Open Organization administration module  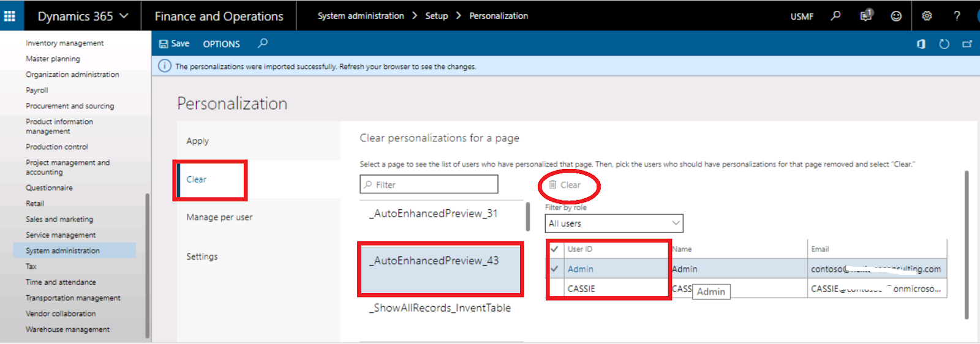72,75
